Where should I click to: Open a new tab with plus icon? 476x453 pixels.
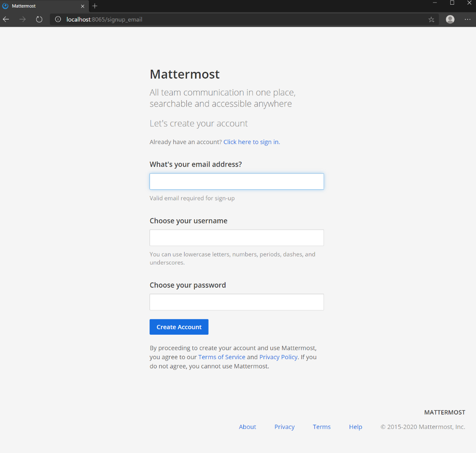95,6
